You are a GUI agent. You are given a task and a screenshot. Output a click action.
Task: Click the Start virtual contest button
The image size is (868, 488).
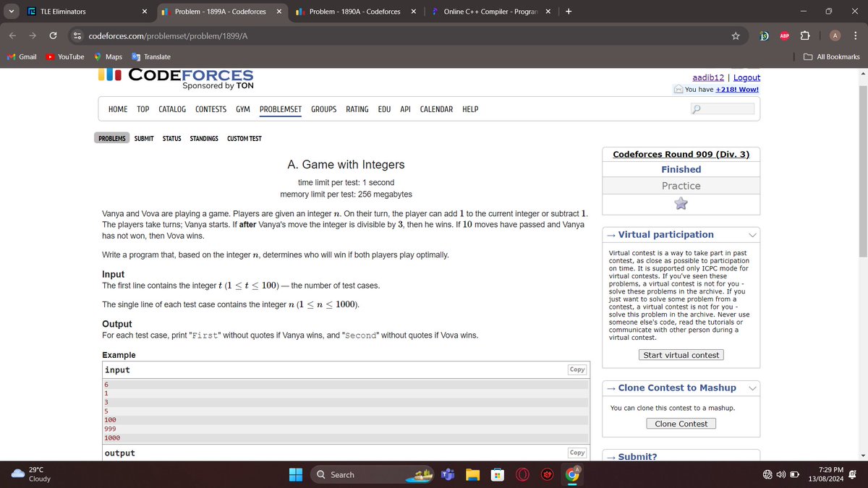(681, 355)
